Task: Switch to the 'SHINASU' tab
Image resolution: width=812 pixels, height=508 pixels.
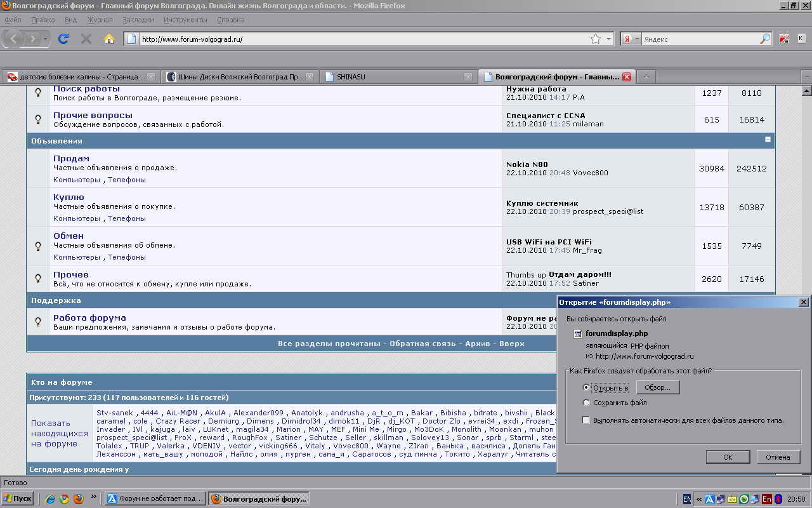Action: [393, 77]
